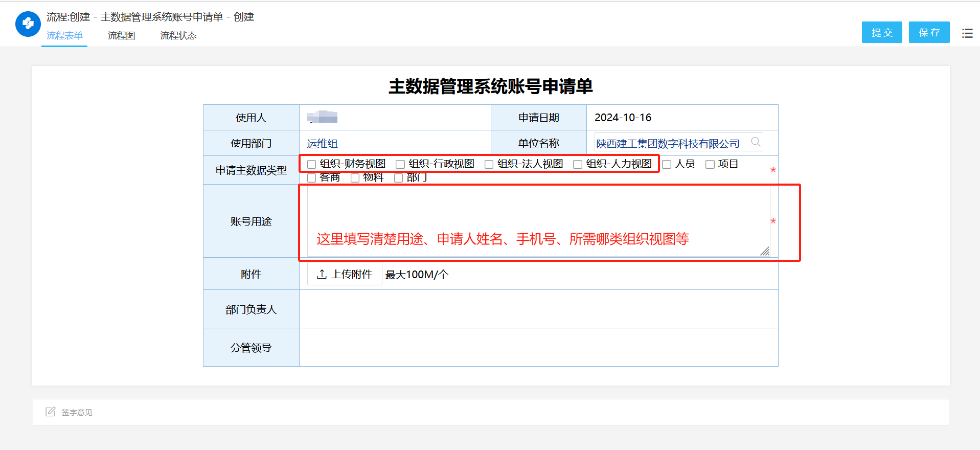This screenshot has height=450, width=980.
Task: Tick the 物料 checkbox
Action: (x=355, y=178)
